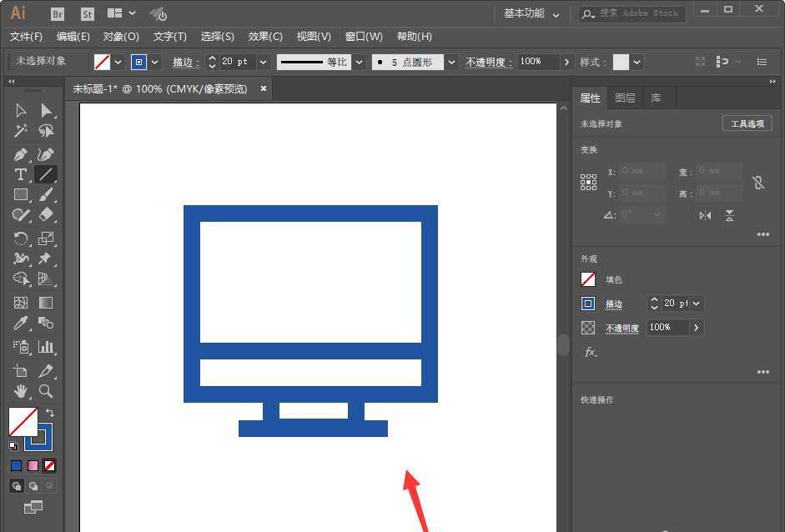
Task: Activate the Gradient tool
Action: point(45,302)
